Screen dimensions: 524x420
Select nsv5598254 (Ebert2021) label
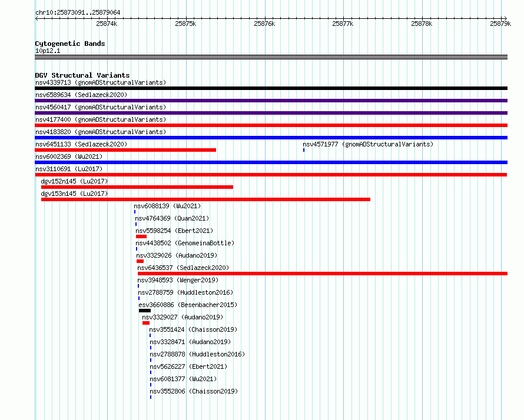point(174,231)
